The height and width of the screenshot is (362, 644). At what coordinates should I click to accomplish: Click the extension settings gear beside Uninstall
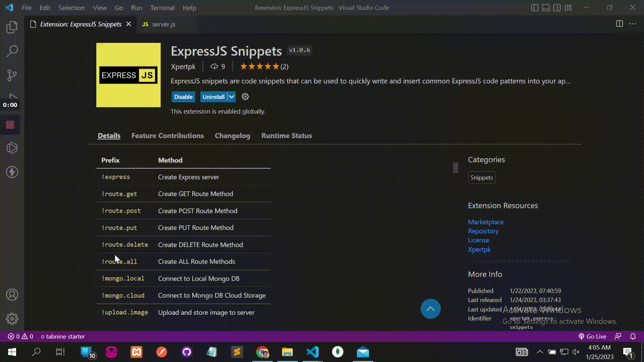(x=246, y=97)
